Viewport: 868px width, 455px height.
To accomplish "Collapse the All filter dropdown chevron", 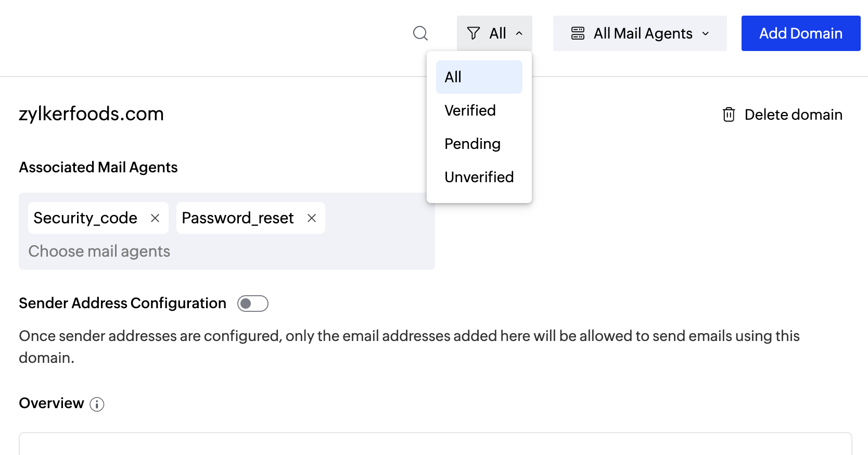I will click(x=519, y=33).
